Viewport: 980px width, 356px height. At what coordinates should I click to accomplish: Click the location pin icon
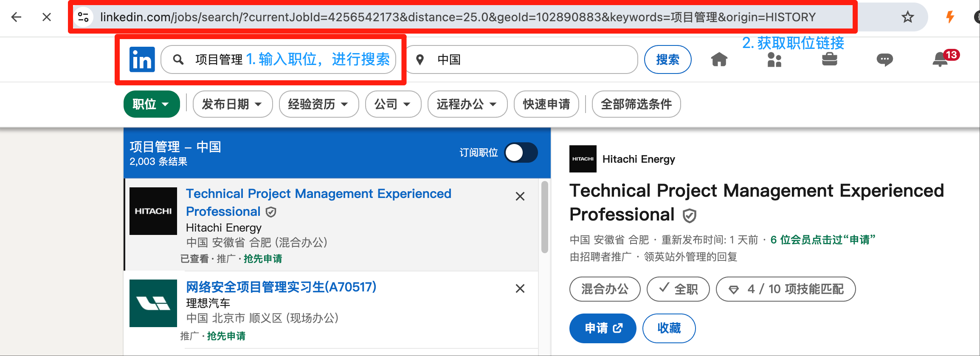point(420,59)
